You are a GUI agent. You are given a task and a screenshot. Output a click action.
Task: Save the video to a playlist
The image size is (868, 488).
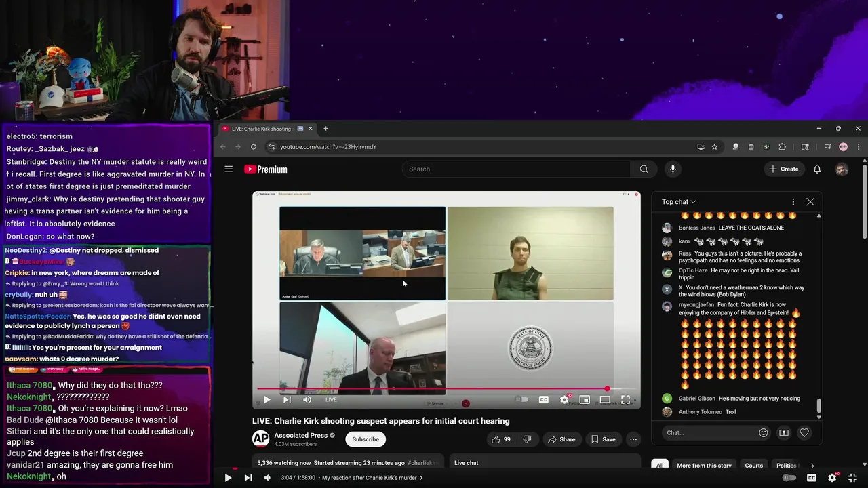tap(603, 439)
